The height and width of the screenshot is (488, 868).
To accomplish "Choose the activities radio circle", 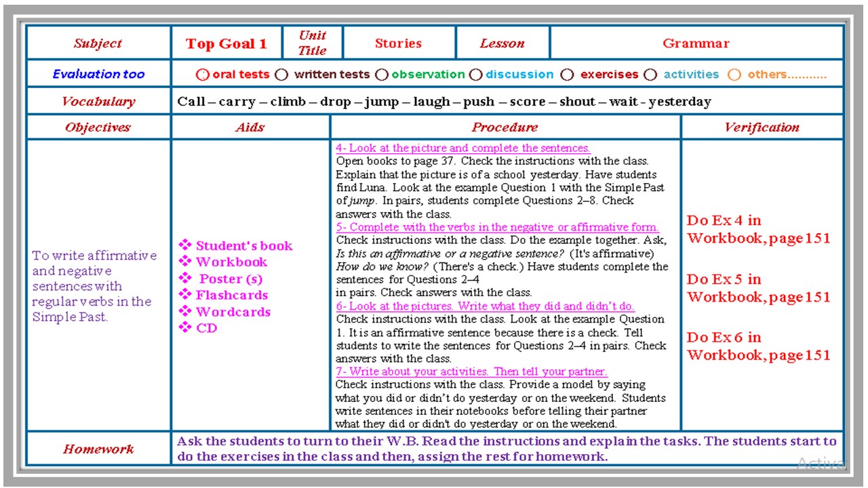I will tap(650, 75).
